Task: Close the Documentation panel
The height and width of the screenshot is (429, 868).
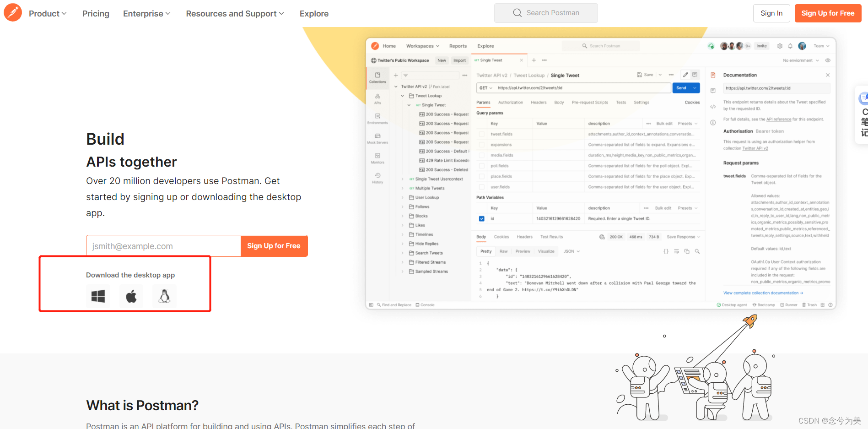Action: 828,75
